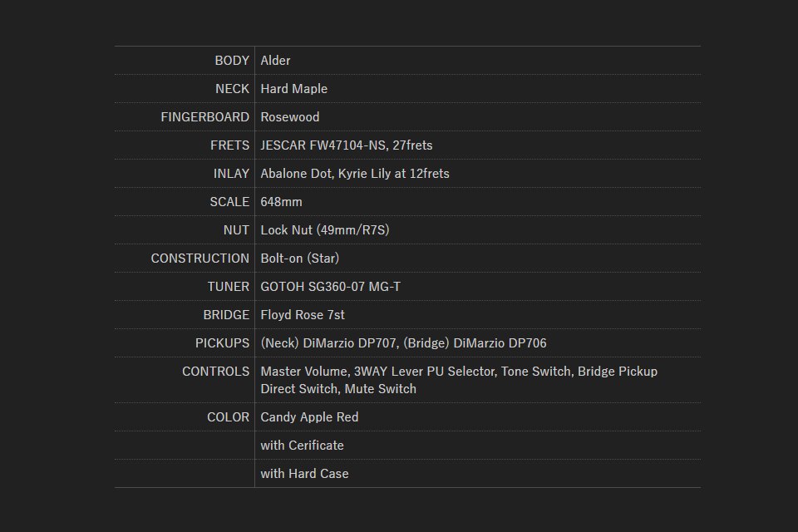Click the Rosewood fingerboard value
The height and width of the screenshot is (532, 798).
[x=289, y=117]
